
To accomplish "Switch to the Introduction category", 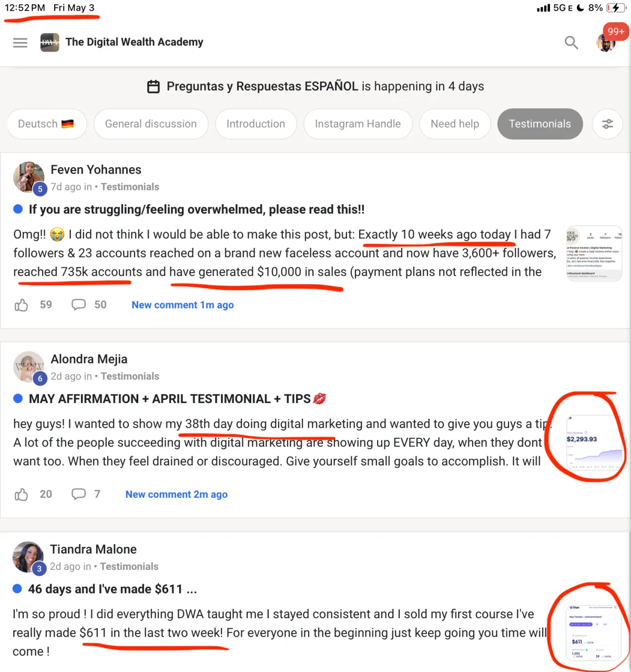I will [x=256, y=124].
